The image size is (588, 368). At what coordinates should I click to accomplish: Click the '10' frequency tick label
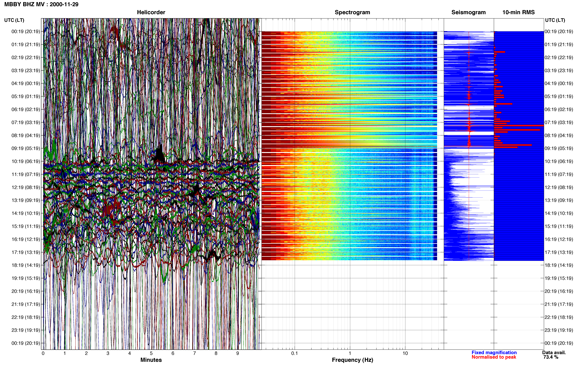405,353
